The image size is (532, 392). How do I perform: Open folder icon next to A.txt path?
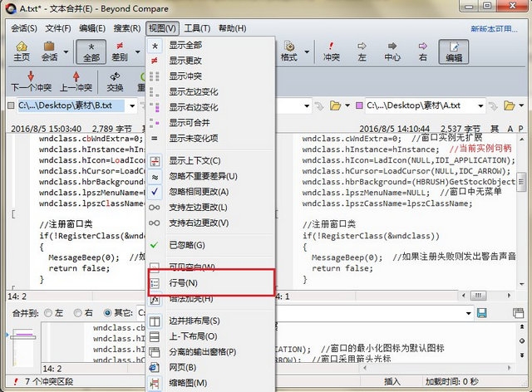pyautogui.click(x=509, y=105)
